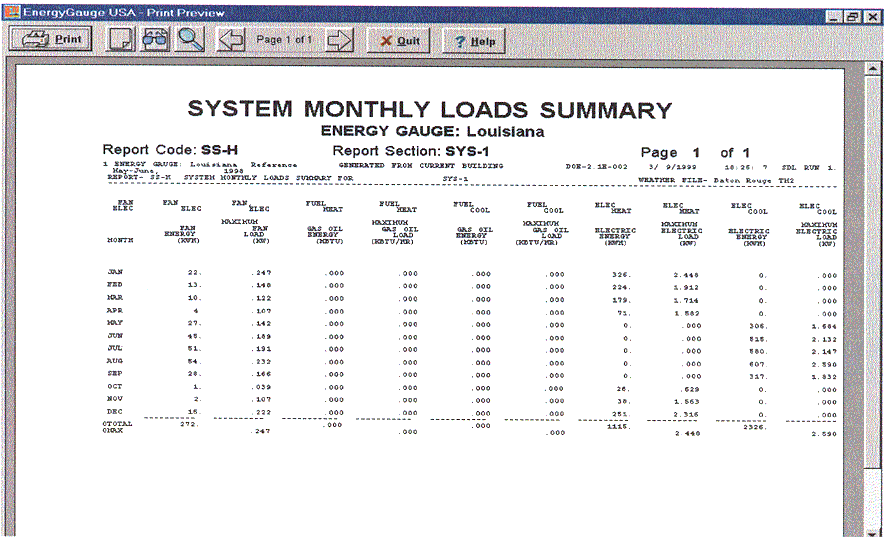Click 'MAXIMUM FAN LOAD (KW)' column header
Image resolution: width=887 pixels, height=537 pixels.
[x=245, y=231]
